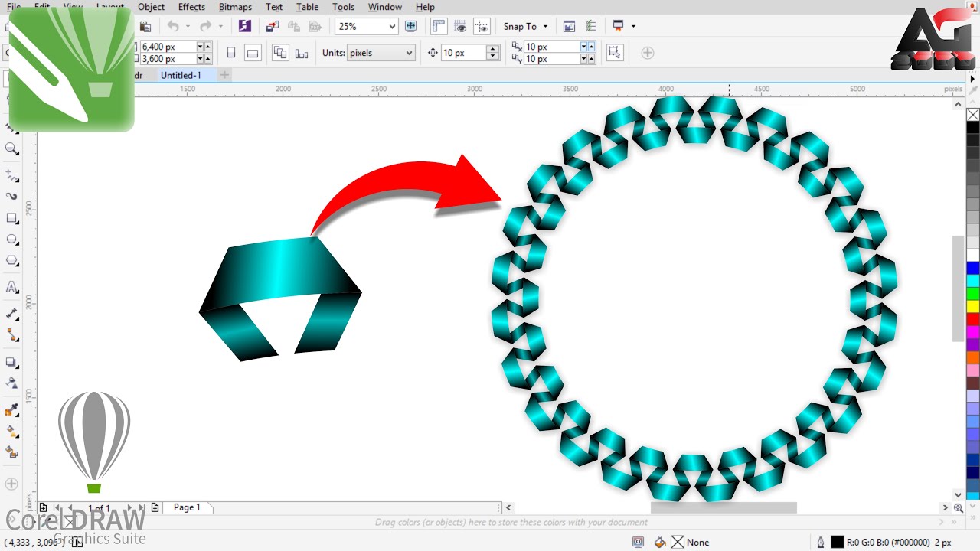Open the Welcome Screen icon
Viewport: 980px width, 551px height.
tap(569, 26)
